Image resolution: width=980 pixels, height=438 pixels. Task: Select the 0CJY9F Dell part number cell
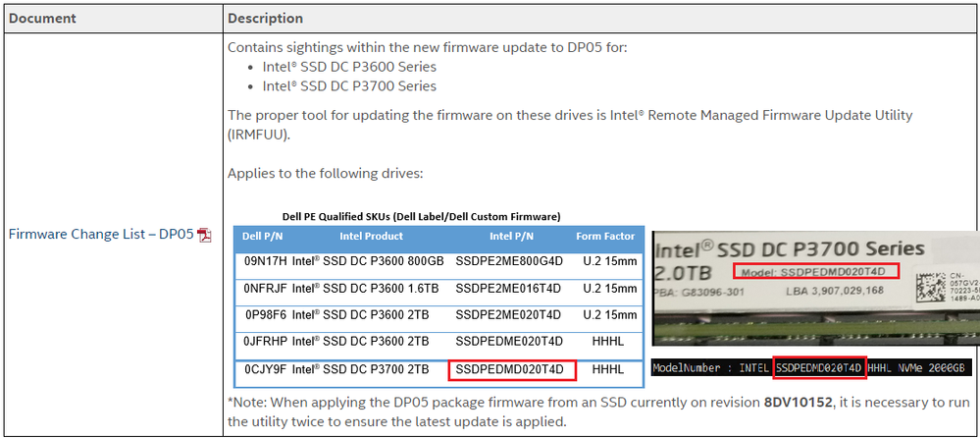click(263, 369)
